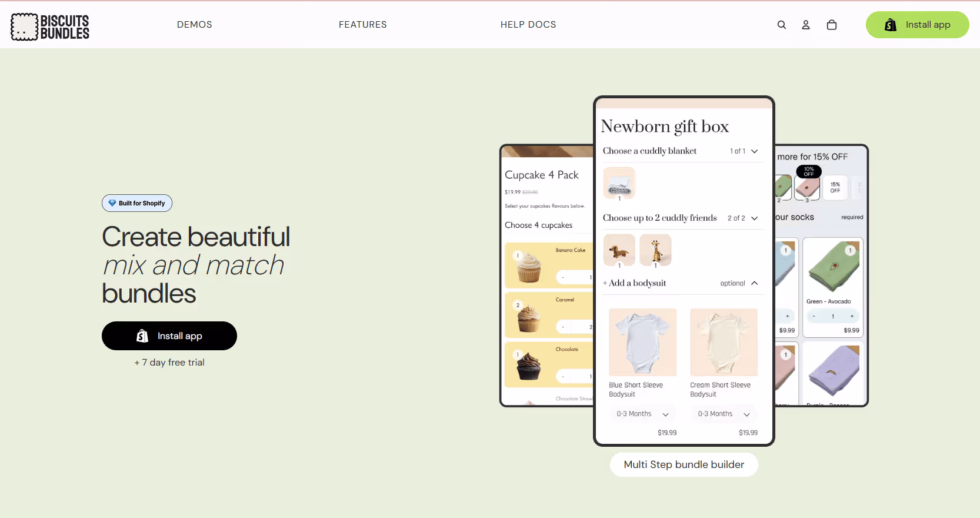The height and width of the screenshot is (518, 980).
Task: Click the Banana Cake cupcake image
Action: point(528,267)
